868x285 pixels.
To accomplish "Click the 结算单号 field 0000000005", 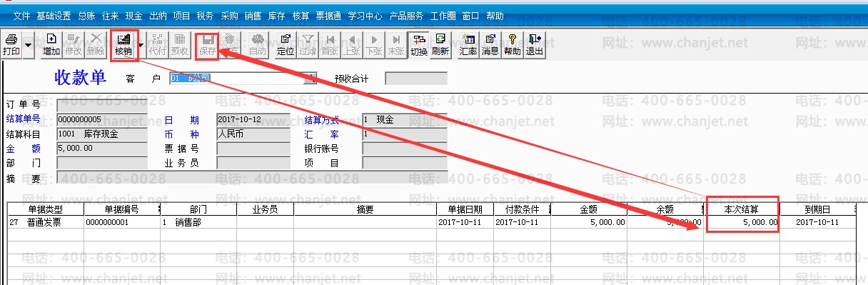I will click(x=101, y=119).
